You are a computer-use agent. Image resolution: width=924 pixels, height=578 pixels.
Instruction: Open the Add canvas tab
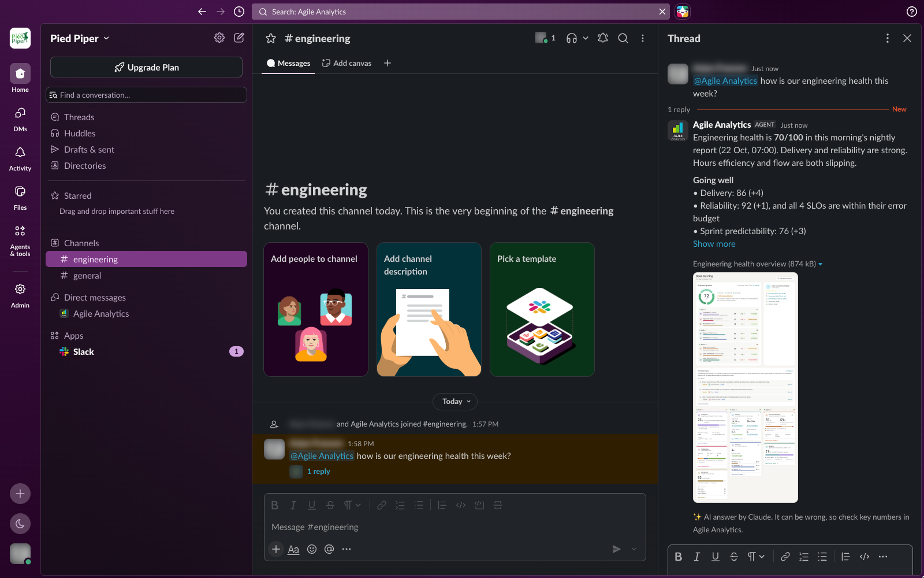coord(346,63)
